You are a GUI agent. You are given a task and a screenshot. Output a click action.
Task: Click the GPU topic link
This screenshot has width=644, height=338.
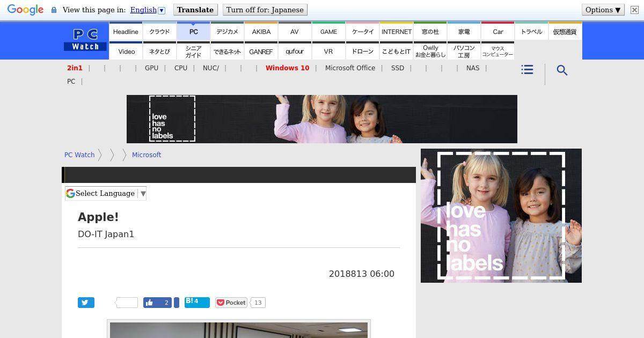[151, 68]
